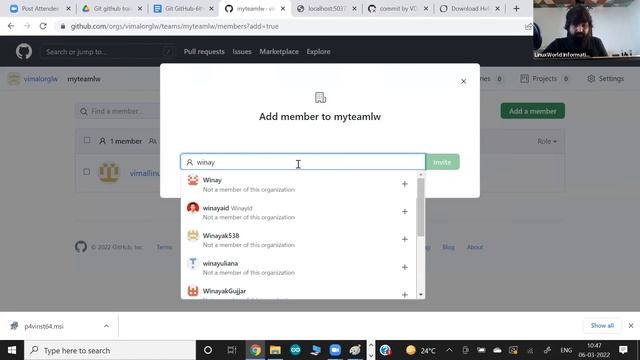Open Explore in GitHub header
640x360 pixels.
pyautogui.click(x=318, y=52)
